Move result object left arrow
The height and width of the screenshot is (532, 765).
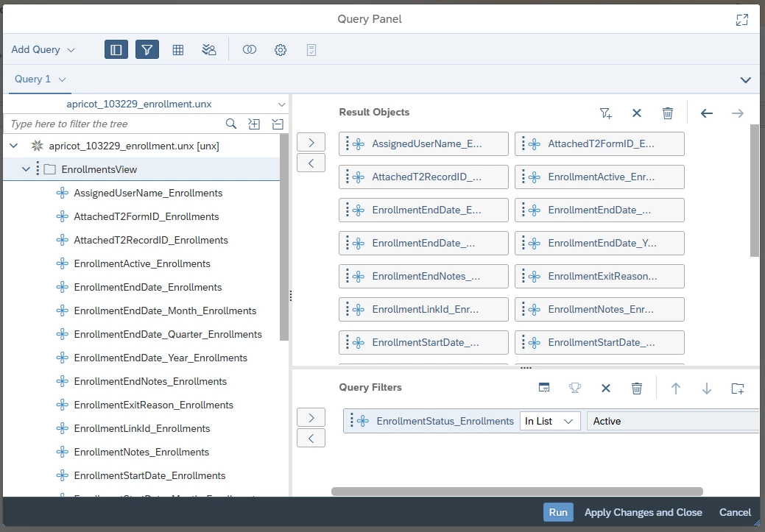click(x=706, y=113)
